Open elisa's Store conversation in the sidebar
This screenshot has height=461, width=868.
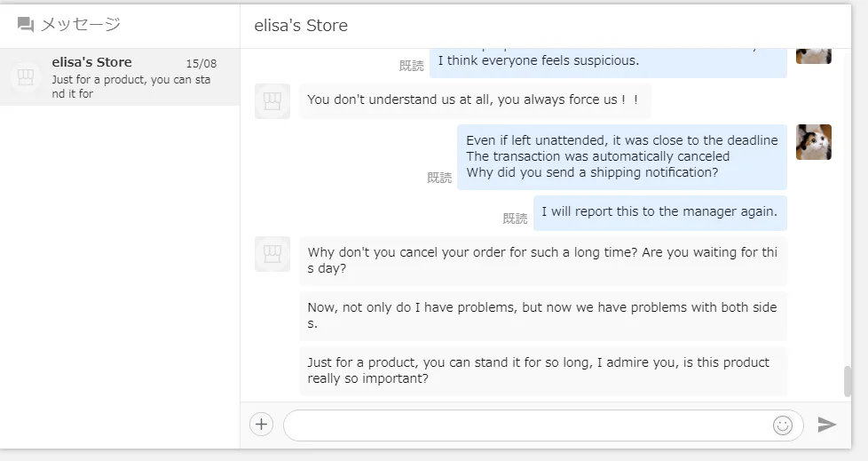[120, 77]
